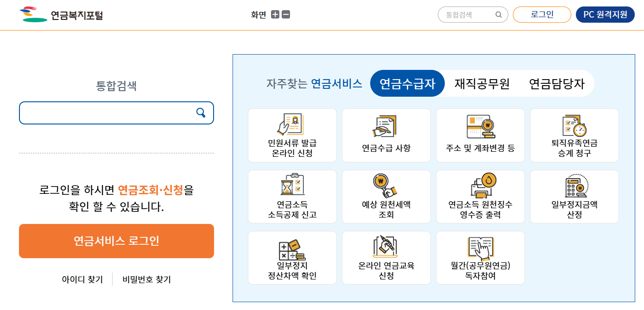This screenshot has width=644, height=310.
Task: Open 주소 및 계좌변경 등 icon
Action: point(480,126)
